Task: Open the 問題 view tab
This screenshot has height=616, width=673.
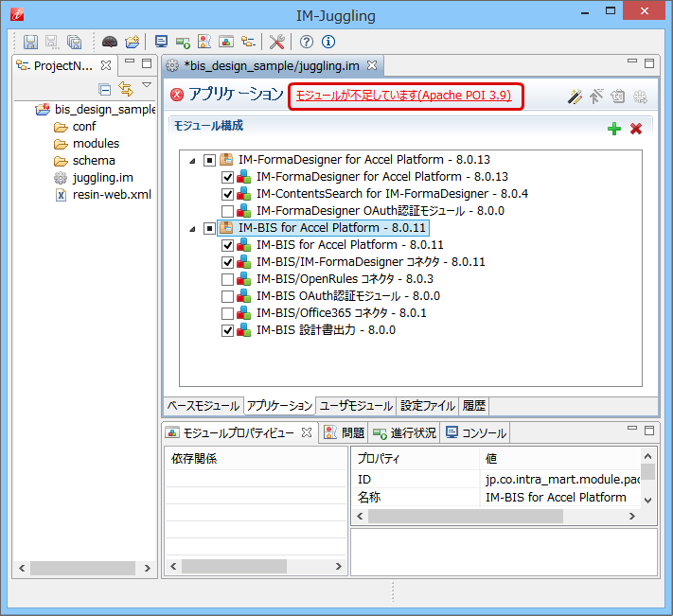Action: (x=345, y=432)
